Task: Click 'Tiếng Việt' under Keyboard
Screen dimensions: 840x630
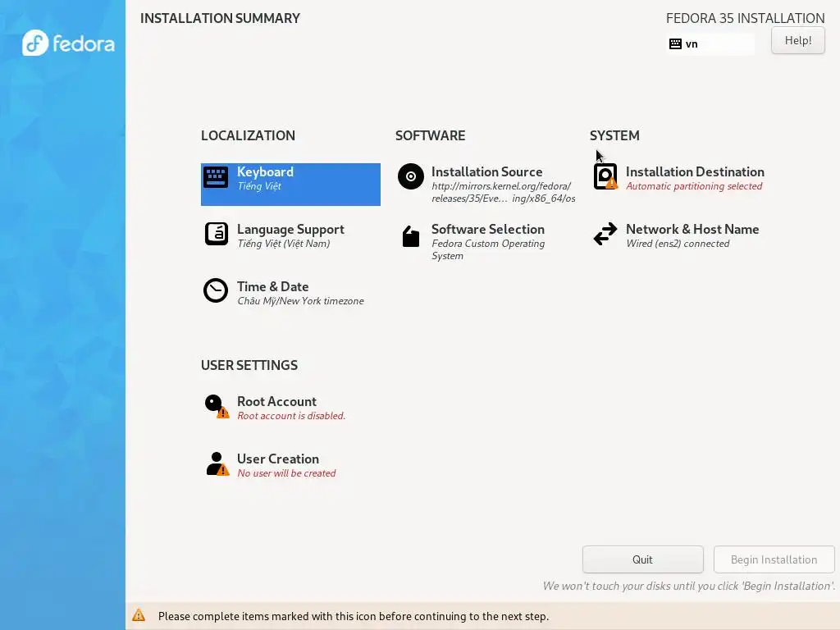Action: [259, 186]
